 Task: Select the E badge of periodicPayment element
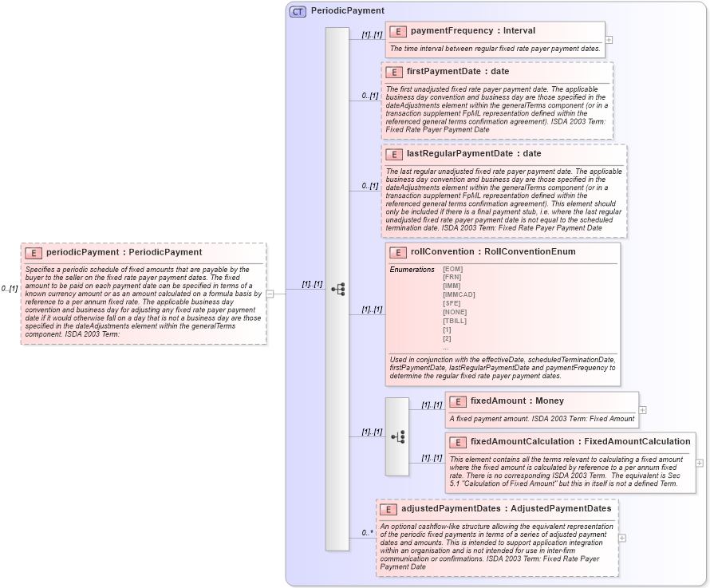point(32,253)
